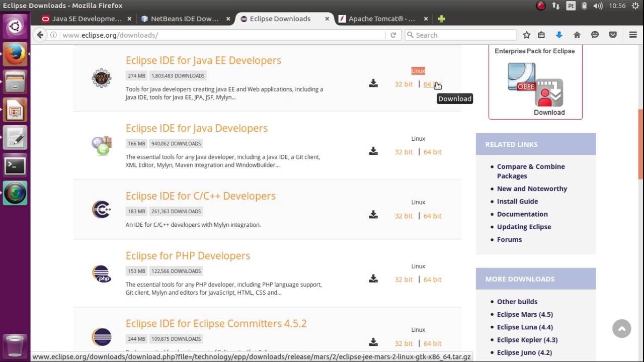This screenshot has width=644, height=362.
Task: Download 32 bit Eclipse Committers package
Action: 404,343
